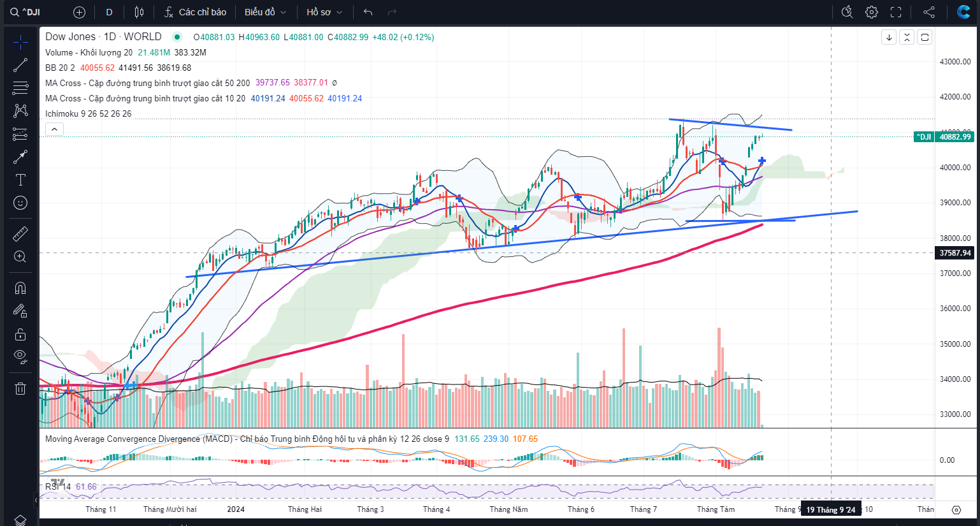
Task: Open the Các chỉ báo indicators menu
Action: coord(195,12)
